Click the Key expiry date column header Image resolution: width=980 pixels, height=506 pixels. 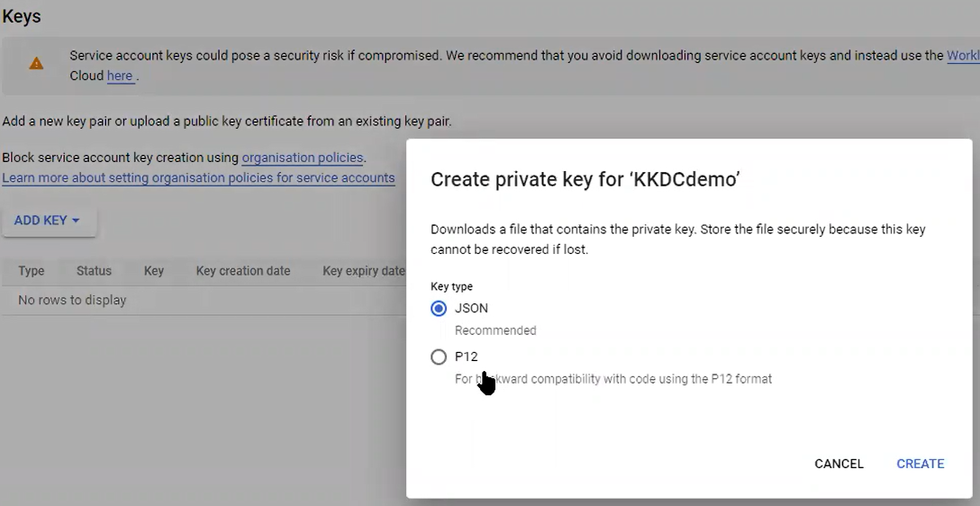(364, 271)
